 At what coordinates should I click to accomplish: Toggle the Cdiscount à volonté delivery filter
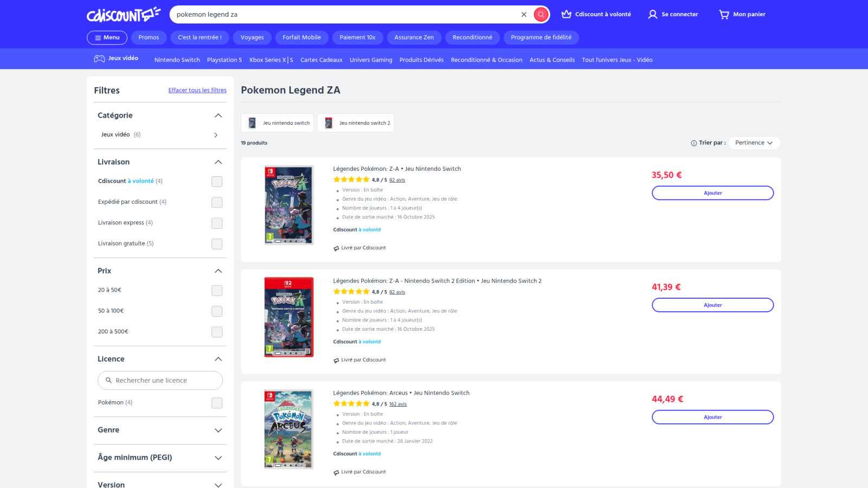pyautogui.click(x=217, y=182)
